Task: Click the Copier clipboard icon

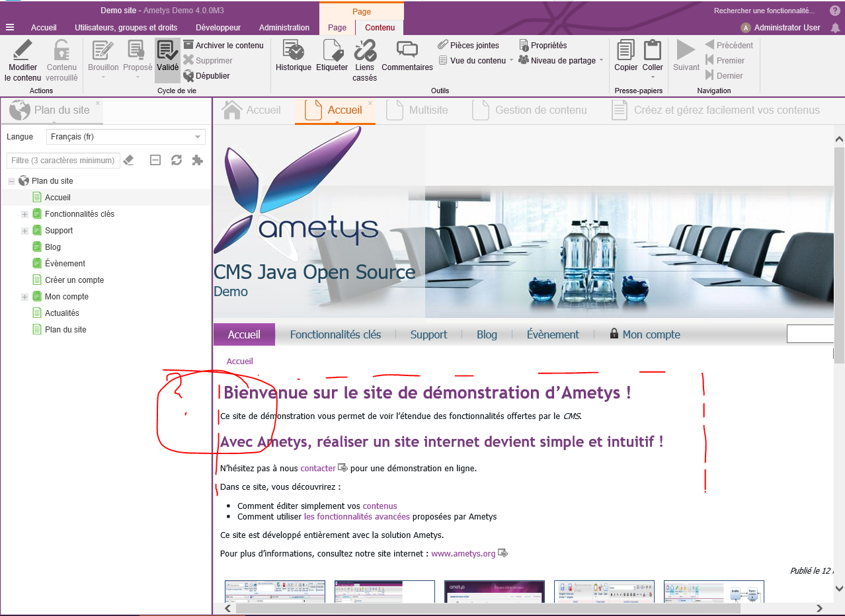Action: (625, 50)
